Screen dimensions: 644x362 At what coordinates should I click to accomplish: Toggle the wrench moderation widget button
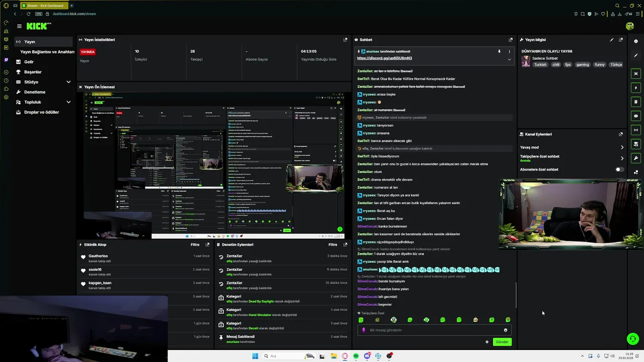point(636,158)
